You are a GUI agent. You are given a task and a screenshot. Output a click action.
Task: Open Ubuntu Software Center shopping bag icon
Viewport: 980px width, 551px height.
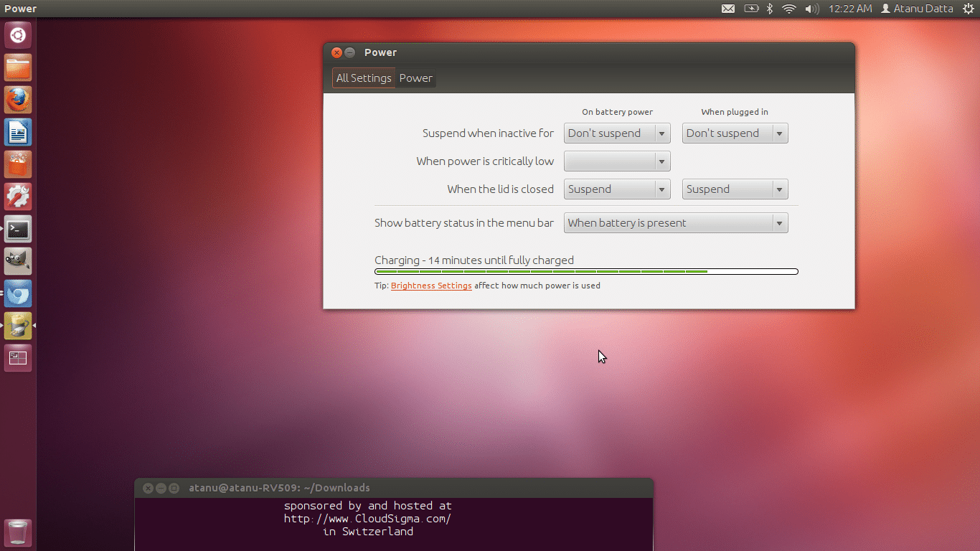point(18,164)
